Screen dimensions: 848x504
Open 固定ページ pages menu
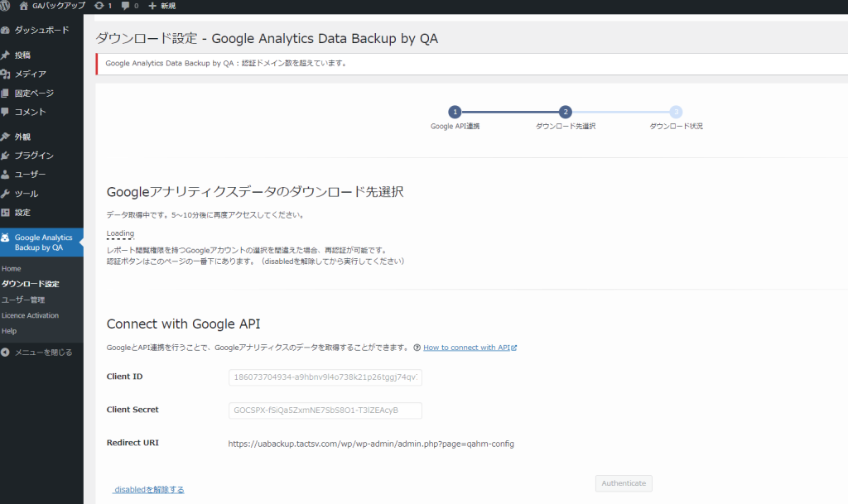pyautogui.click(x=34, y=94)
